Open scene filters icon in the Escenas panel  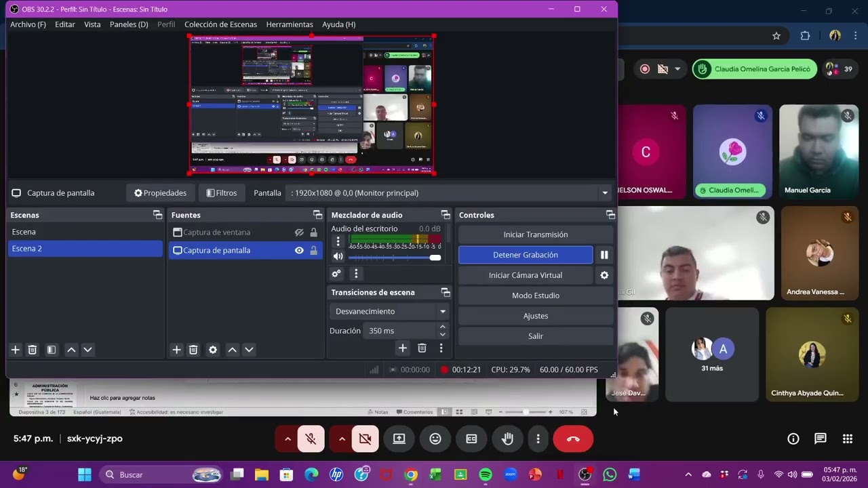tap(52, 350)
